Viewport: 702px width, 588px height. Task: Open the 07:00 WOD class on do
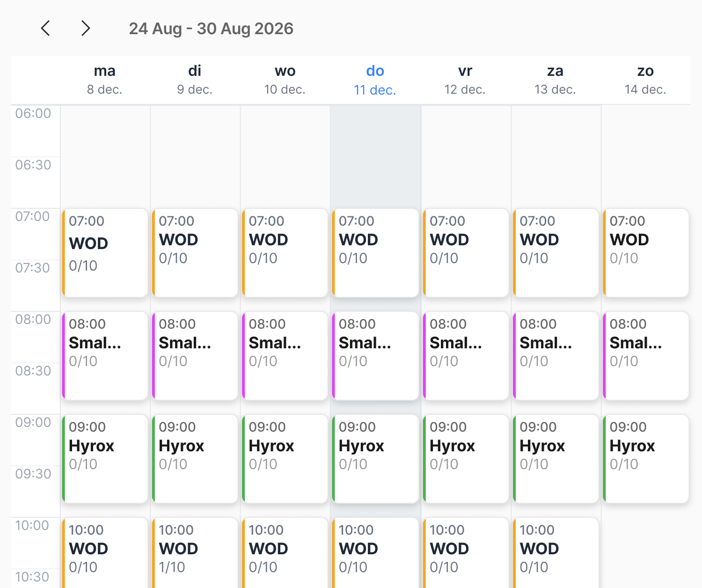pyautogui.click(x=375, y=253)
